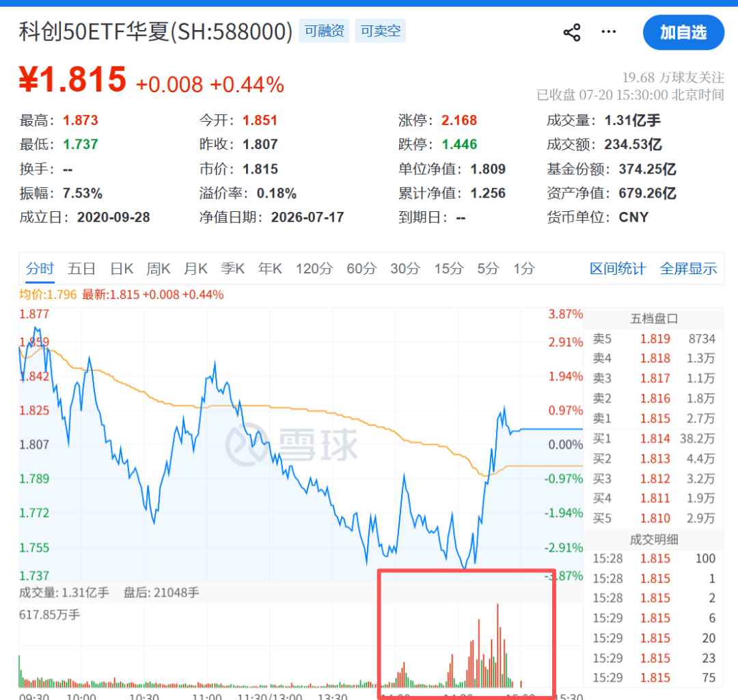738x700 pixels.
Task: Click the 五档盘口 panel header
Action: click(654, 319)
